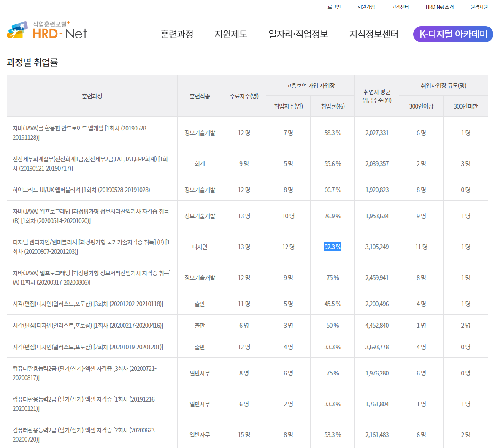Click the 고용보험 가입 사업장 header
495x448 pixels.
click(x=310, y=86)
